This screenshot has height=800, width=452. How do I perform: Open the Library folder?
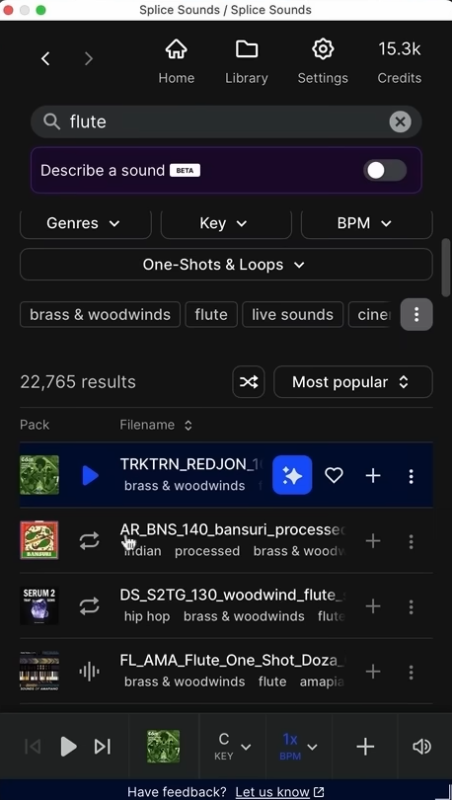246,63
